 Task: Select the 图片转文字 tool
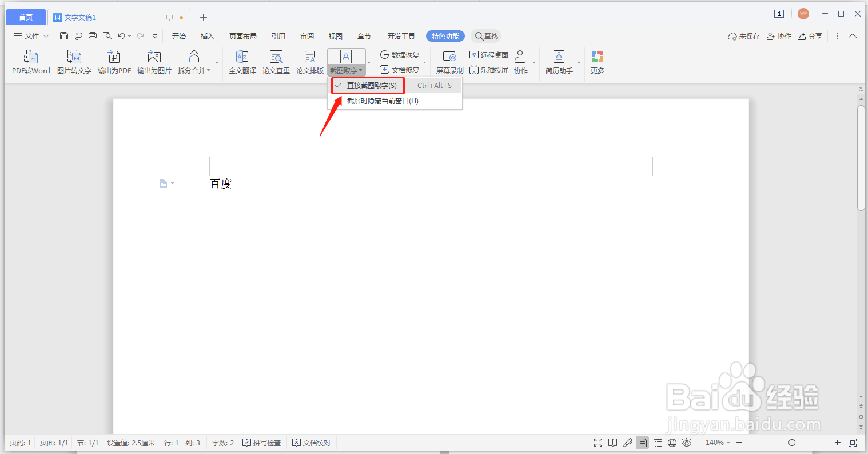74,62
